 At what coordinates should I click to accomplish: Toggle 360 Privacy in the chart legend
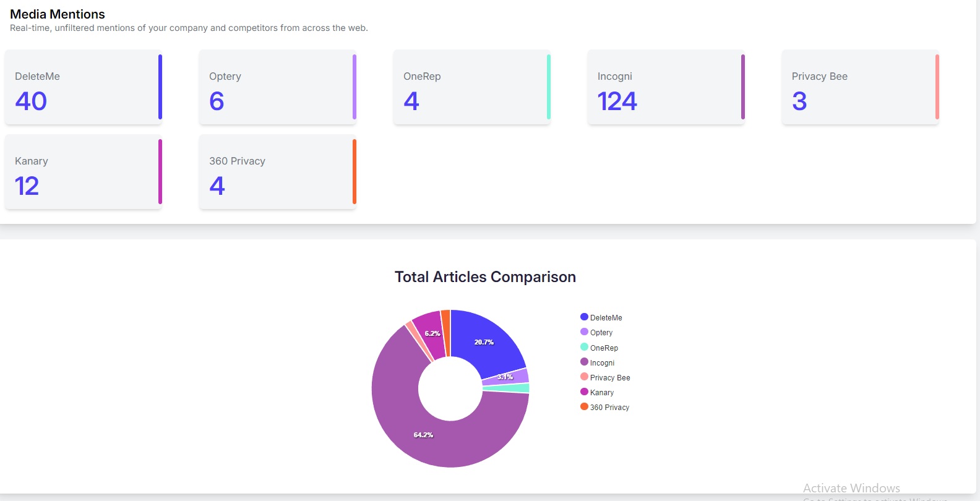(x=605, y=407)
